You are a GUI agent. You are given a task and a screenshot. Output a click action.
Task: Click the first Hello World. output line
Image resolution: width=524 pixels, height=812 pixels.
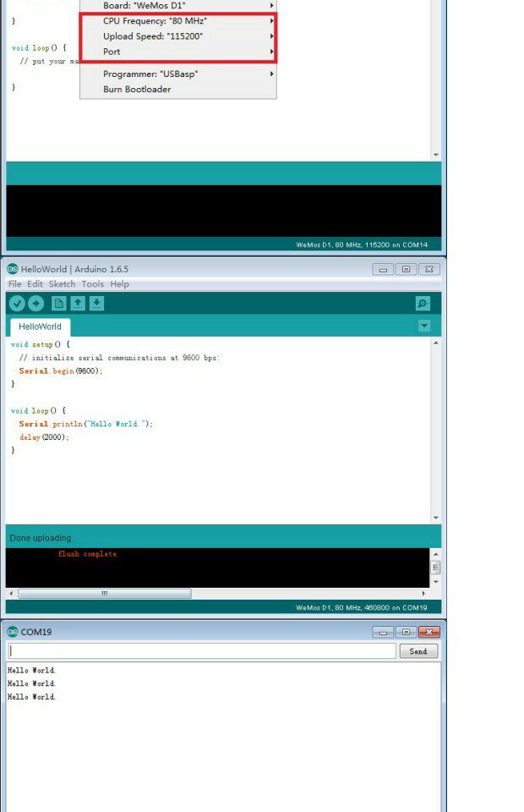pyautogui.click(x=31, y=670)
